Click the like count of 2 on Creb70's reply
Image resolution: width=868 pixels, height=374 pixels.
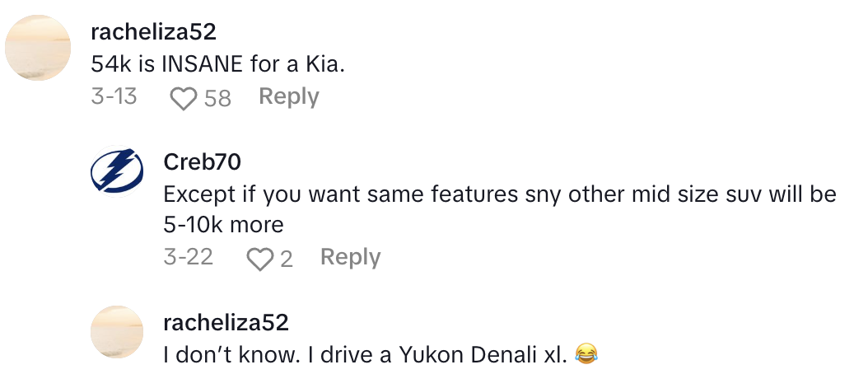tap(287, 259)
